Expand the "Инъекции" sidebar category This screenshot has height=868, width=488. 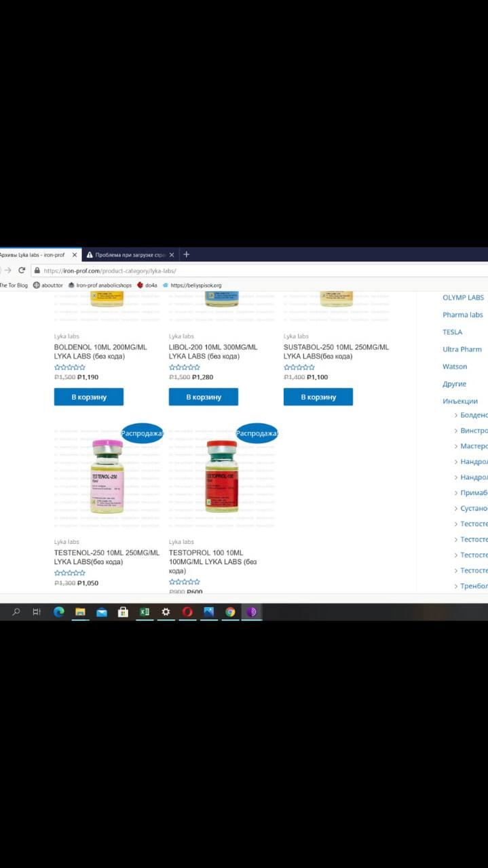pos(460,401)
